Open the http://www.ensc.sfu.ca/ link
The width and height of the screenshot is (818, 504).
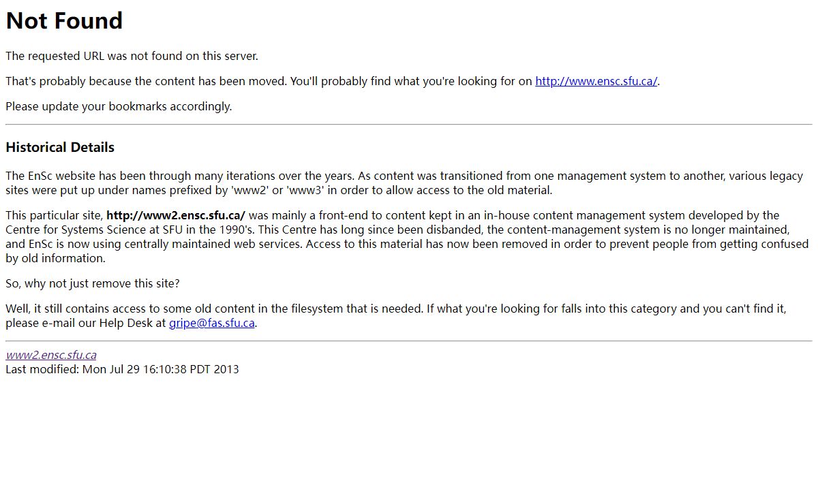click(596, 81)
